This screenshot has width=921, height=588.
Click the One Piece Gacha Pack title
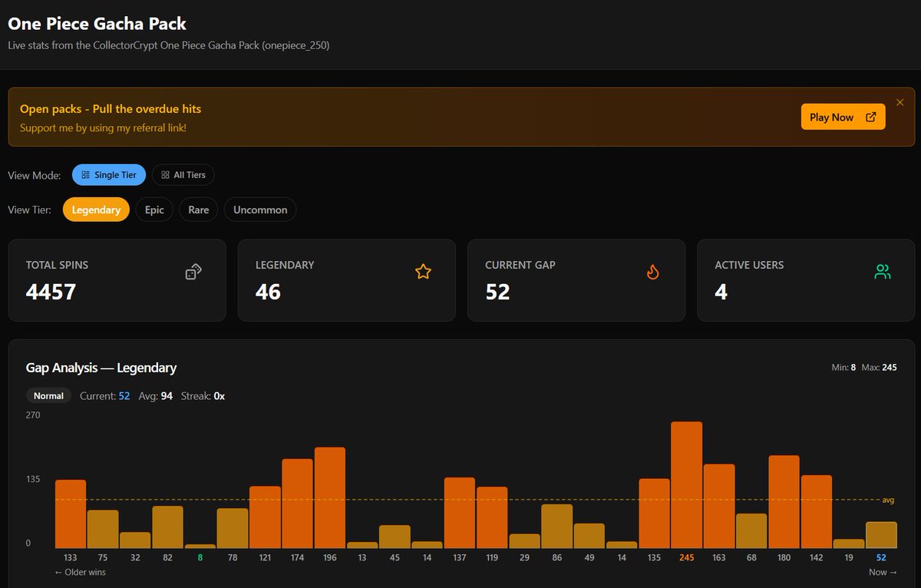97,24
